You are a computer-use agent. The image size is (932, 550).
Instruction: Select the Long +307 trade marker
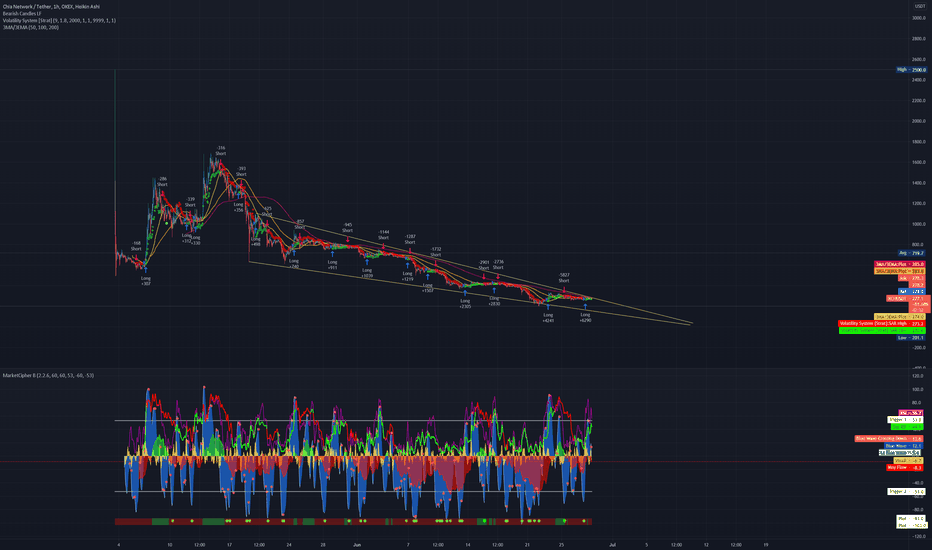point(146,281)
